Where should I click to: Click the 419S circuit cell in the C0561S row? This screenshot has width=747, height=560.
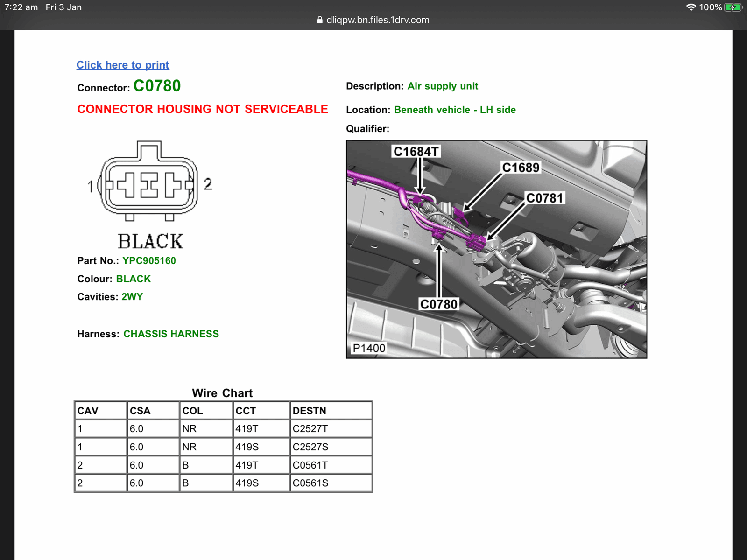click(261, 483)
